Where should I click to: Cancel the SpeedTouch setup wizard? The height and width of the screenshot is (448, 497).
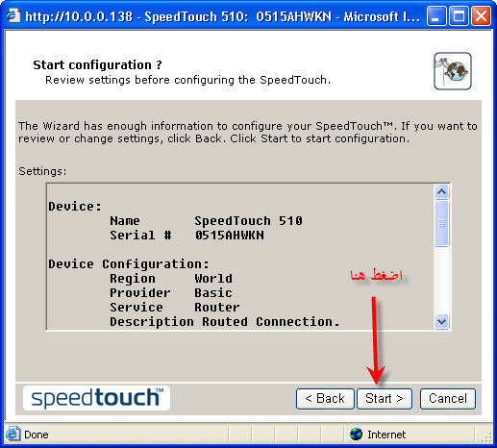point(448,399)
